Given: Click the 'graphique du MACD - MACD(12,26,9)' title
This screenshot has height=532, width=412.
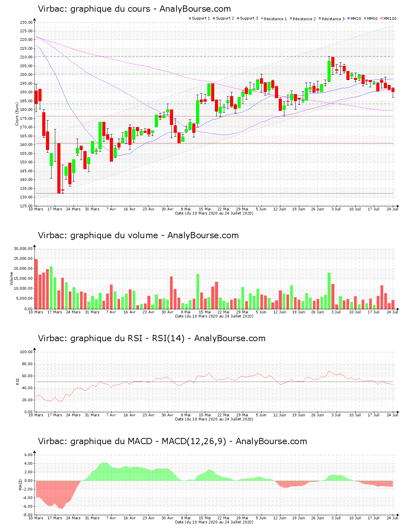Looking at the screenshot, I should [148, 441].
